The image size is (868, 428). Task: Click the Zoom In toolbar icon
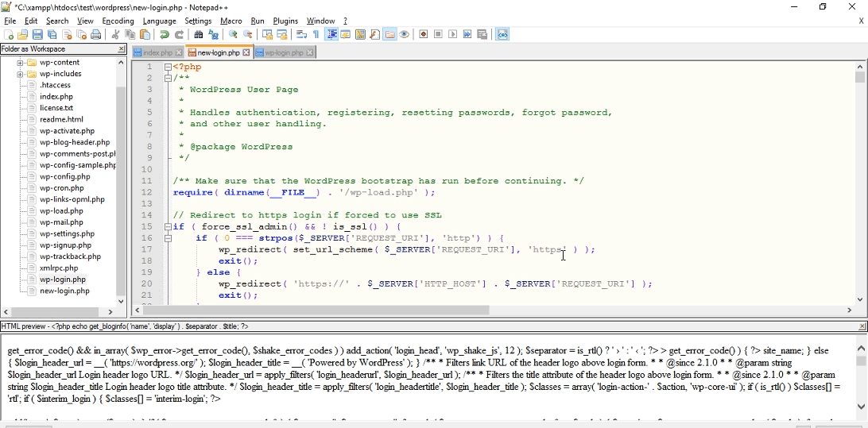[233, 35]
